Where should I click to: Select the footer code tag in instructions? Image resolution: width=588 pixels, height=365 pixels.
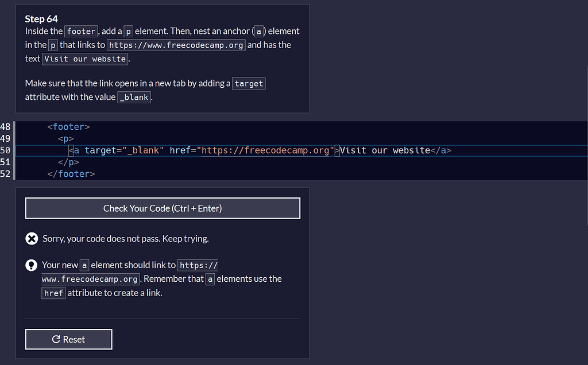tap(80, 31)
